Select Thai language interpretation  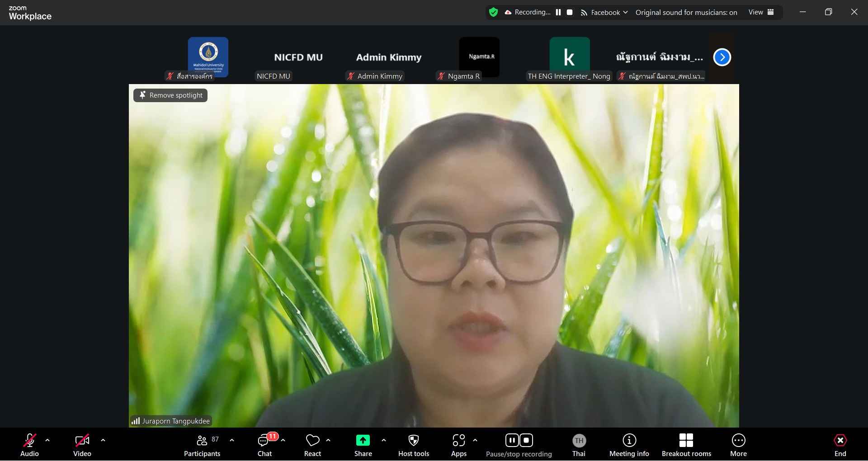pyautogui.click(x=579, y=445)
